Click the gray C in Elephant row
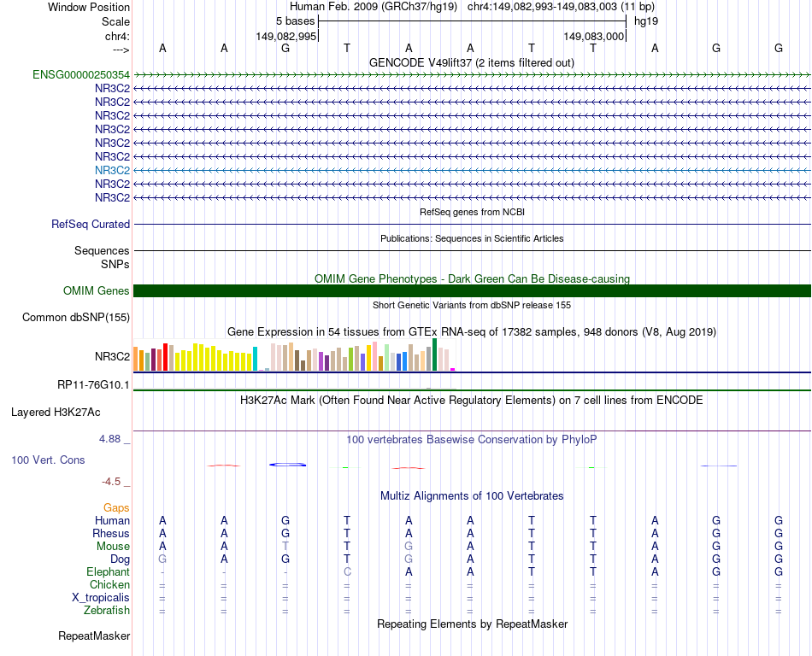Screen dimensions: 812x656 347,571
